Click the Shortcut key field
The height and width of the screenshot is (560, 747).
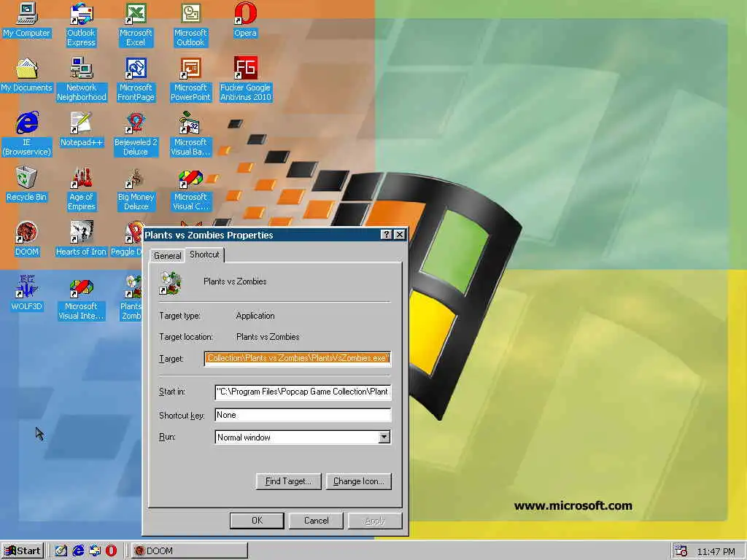coord(303,415)
